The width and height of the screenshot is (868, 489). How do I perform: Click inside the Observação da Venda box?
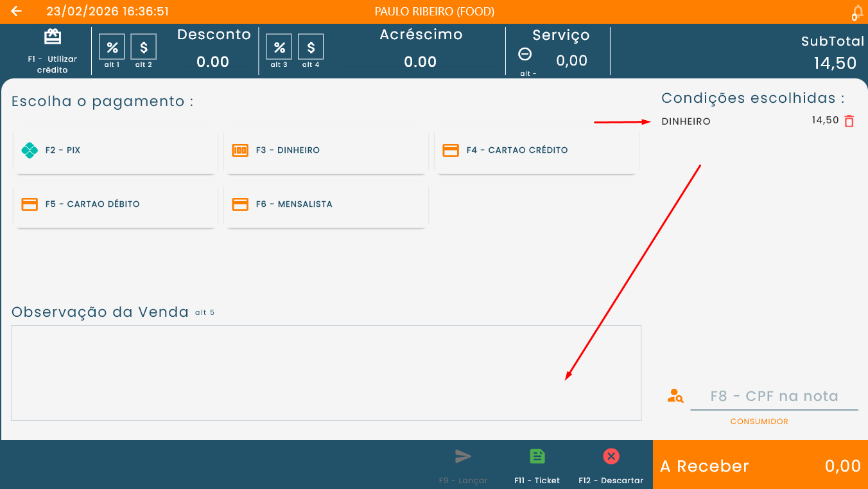pyautogui.click(x=326, y=373)
